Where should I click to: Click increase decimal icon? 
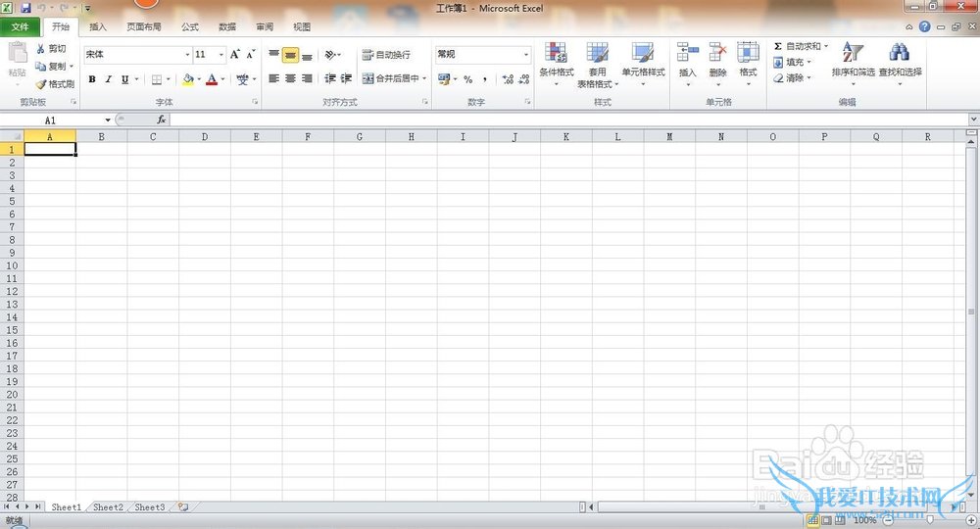pos(508,79)
